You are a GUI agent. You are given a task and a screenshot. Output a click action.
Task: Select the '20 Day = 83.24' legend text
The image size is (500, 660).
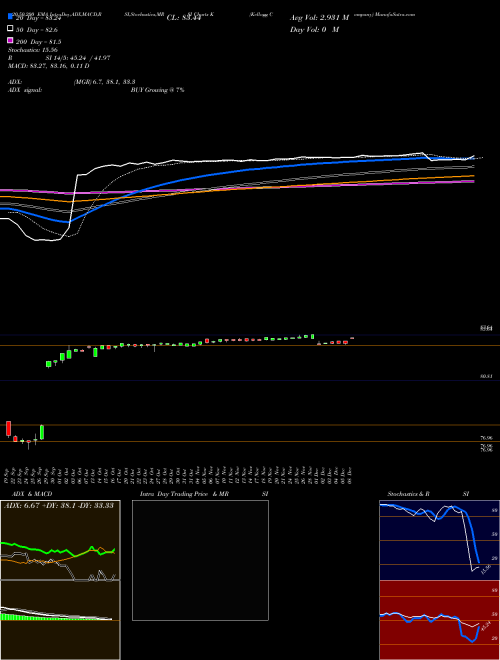[x=39, y=18]
